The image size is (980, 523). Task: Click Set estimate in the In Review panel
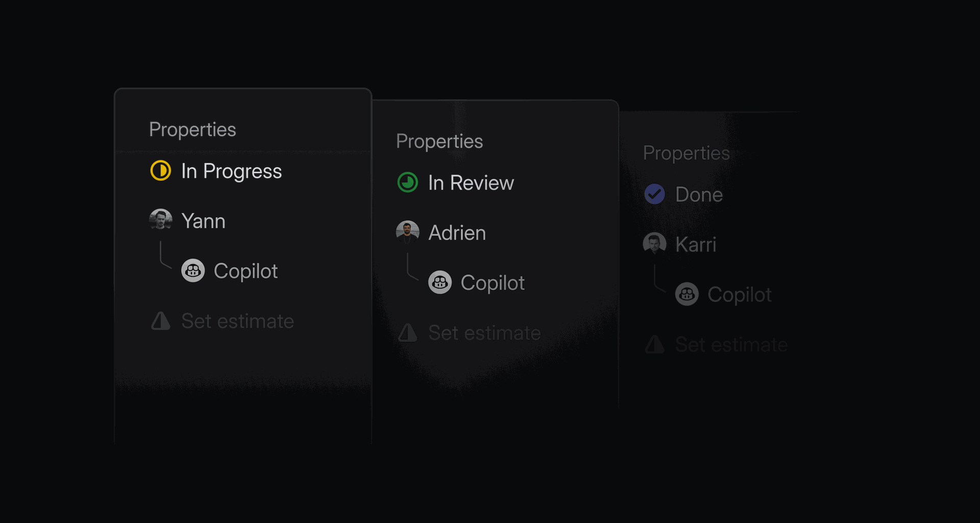click(x=484, y=333)
